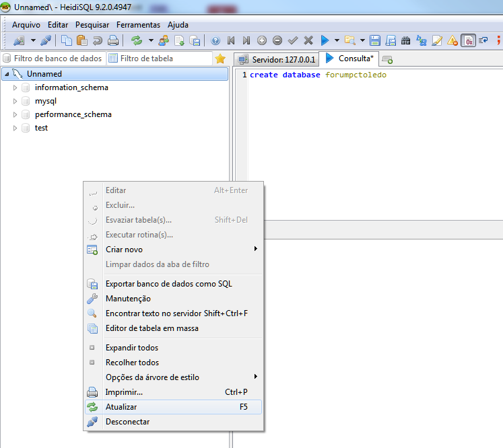
Task: Run query with blue play icon
Action: (x=325, y=40)
